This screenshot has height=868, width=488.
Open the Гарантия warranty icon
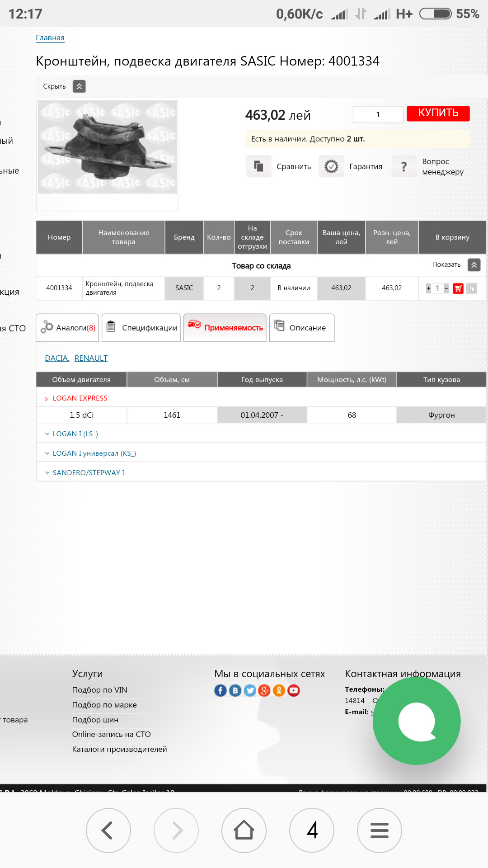coord(331,166)
